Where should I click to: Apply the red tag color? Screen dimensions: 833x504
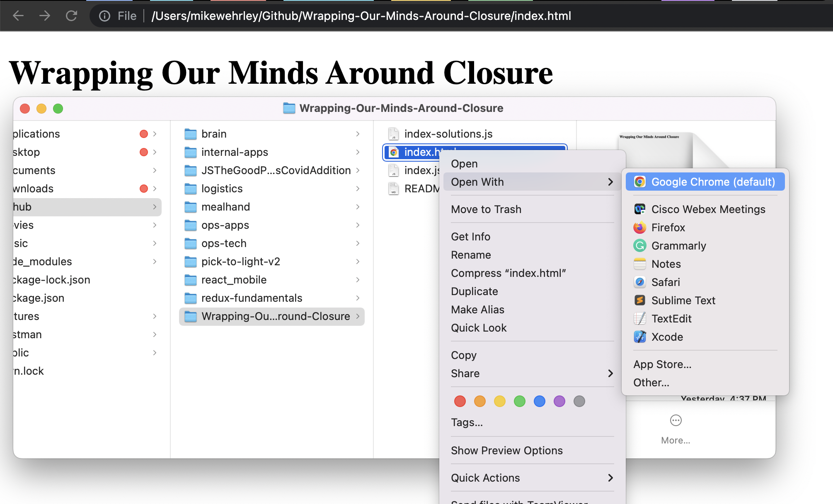tap(460, 401)
